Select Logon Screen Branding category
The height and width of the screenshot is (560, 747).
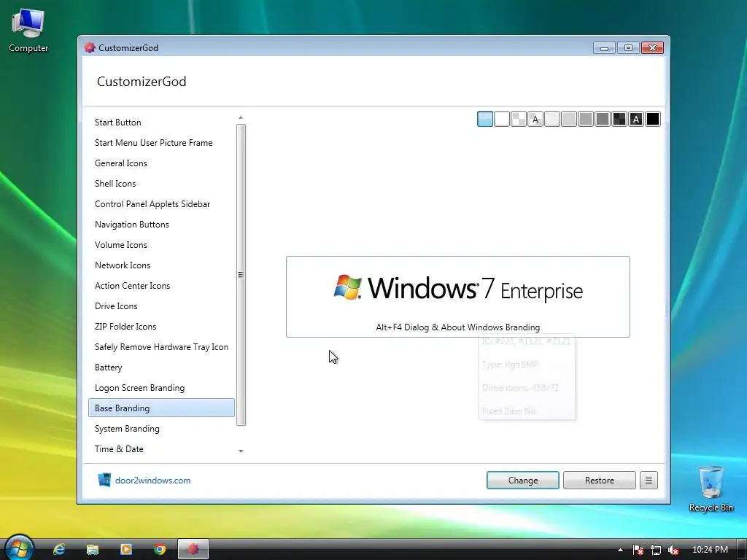(x=161, y=388)
